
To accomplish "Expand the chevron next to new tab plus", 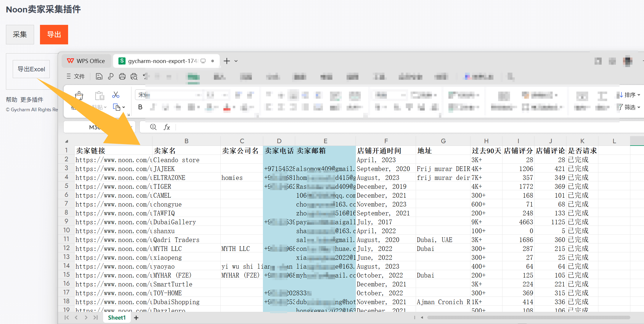I will (x=236, y=61).
